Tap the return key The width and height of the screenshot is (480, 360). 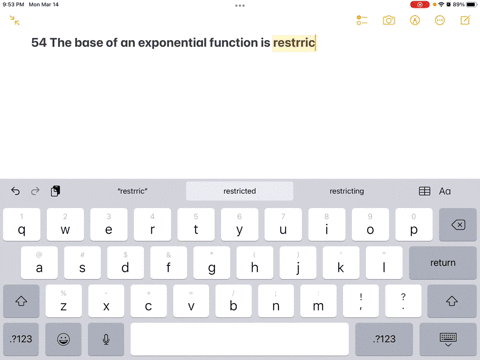pos(443,263)
